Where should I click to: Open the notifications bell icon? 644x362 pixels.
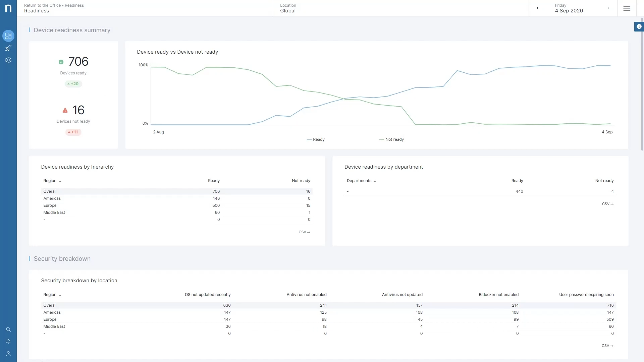[x=8, y=342]
